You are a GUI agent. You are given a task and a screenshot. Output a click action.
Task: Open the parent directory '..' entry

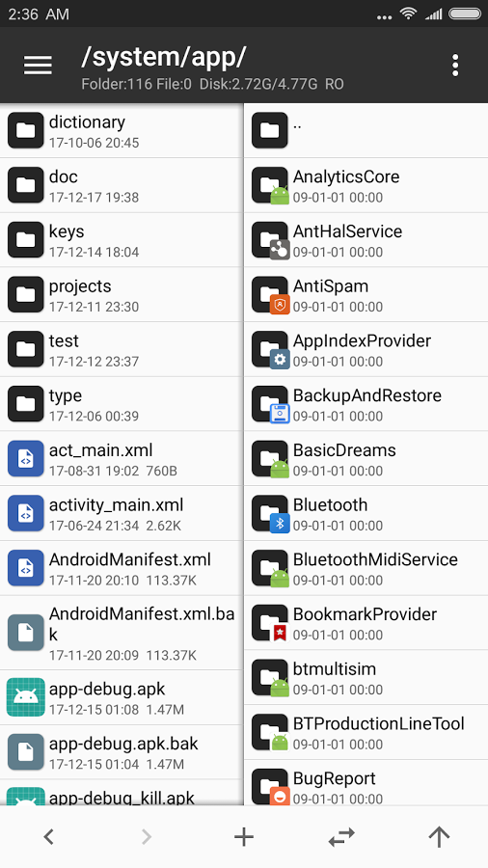[366, 130]
